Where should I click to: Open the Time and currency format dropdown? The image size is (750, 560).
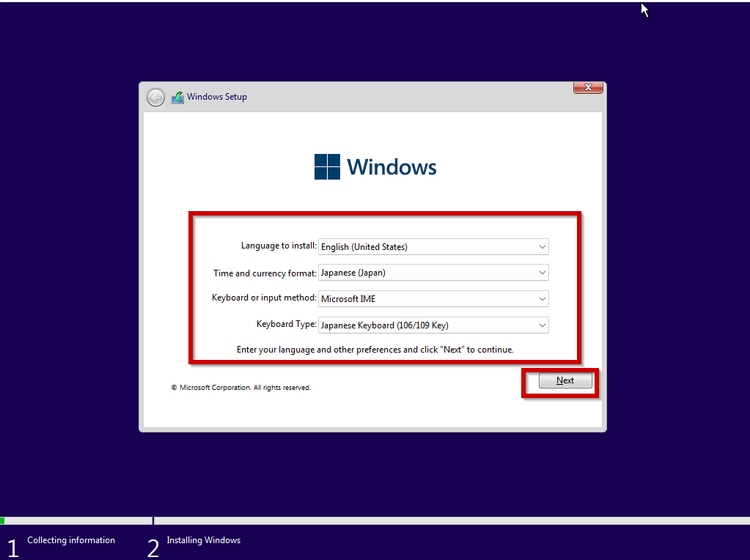[x=433, y=273]
